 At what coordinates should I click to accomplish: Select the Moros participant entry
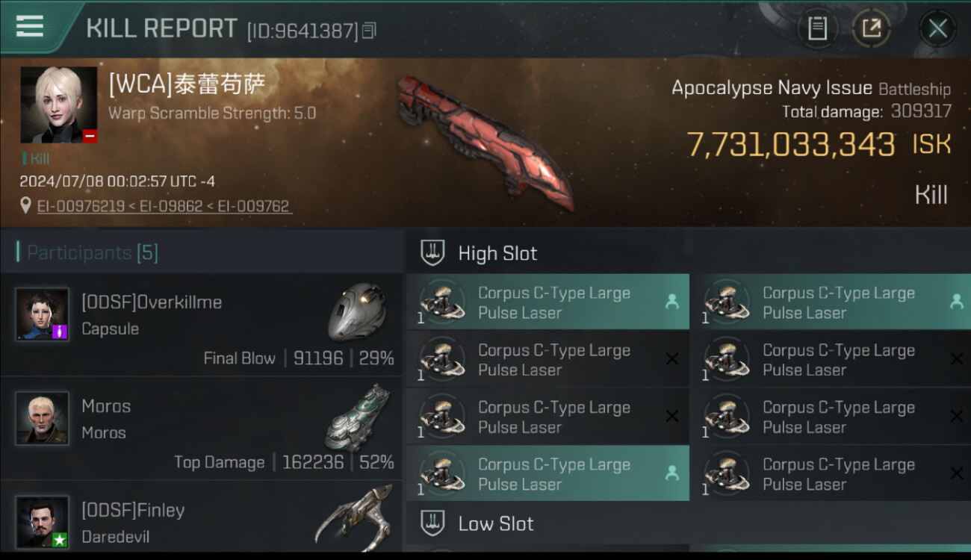202,428
